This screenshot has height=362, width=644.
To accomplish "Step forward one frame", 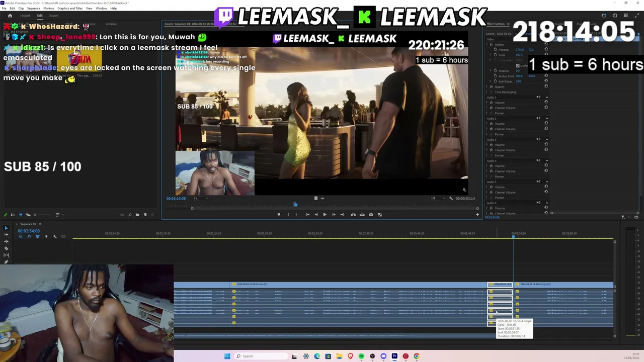I will (x=333, y=215).
